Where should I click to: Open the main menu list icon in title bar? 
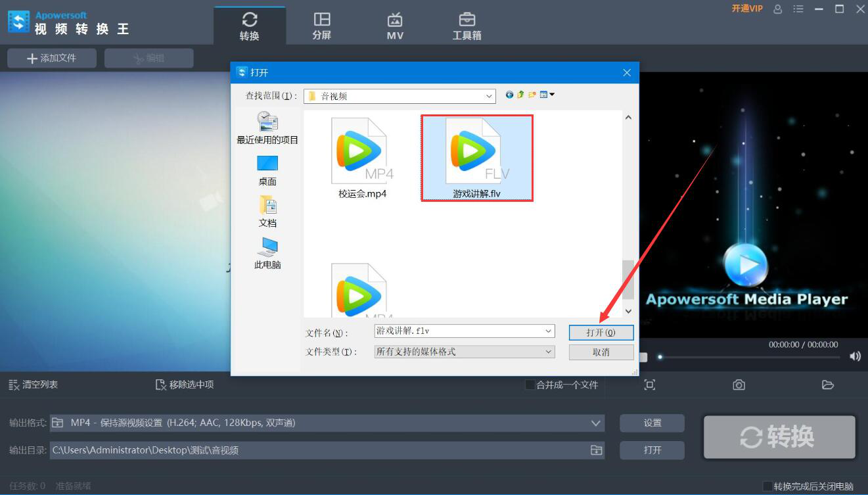798,9
